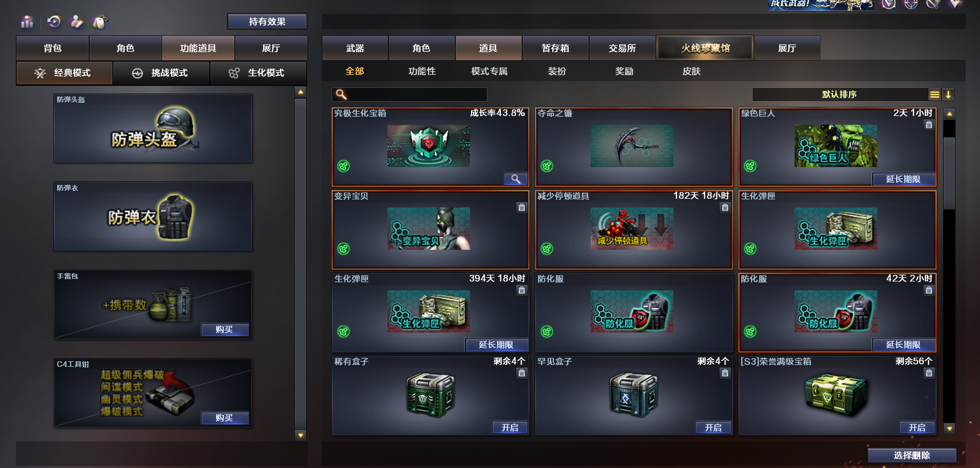The height and width of the screenshot is (468, 980).
Task: Switch to the 火线珍藏馆 tab
Action: 705,48
